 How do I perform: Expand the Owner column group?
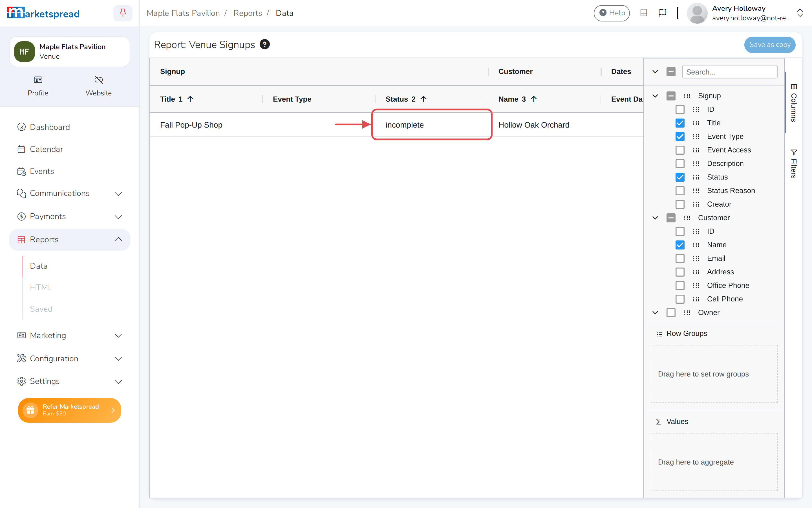click(x=655, y=312)
